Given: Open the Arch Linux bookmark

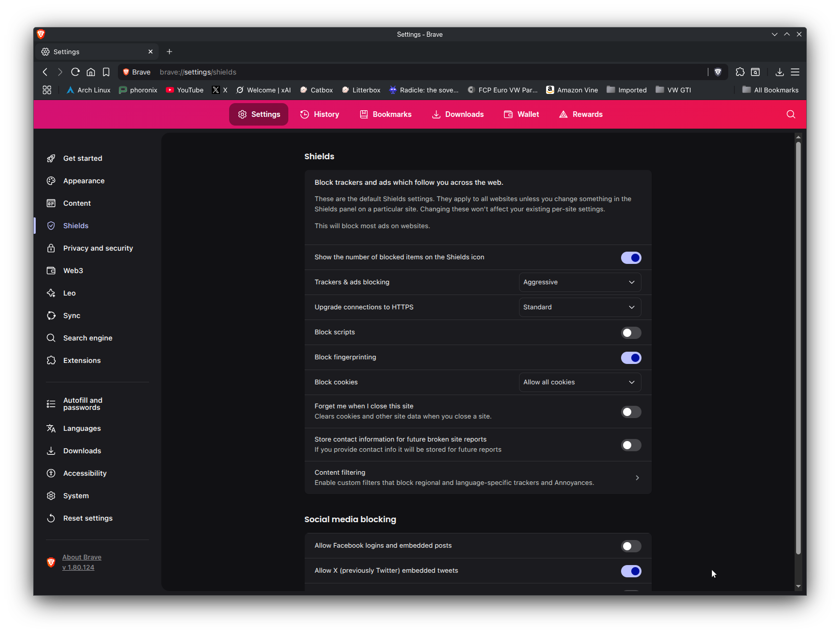Looking at the screenshot, I should click(89, 90).
